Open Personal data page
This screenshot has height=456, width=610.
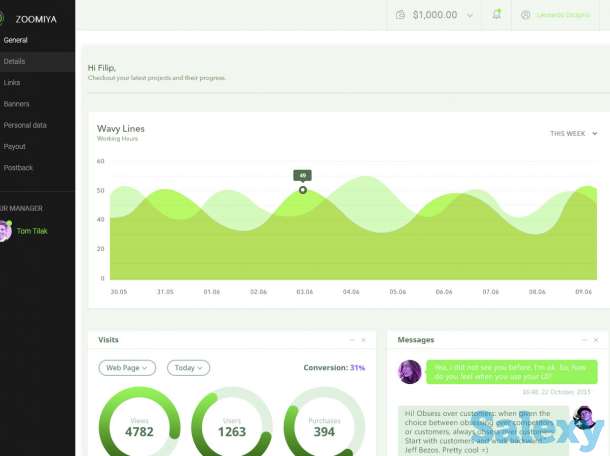coord(25,125)
